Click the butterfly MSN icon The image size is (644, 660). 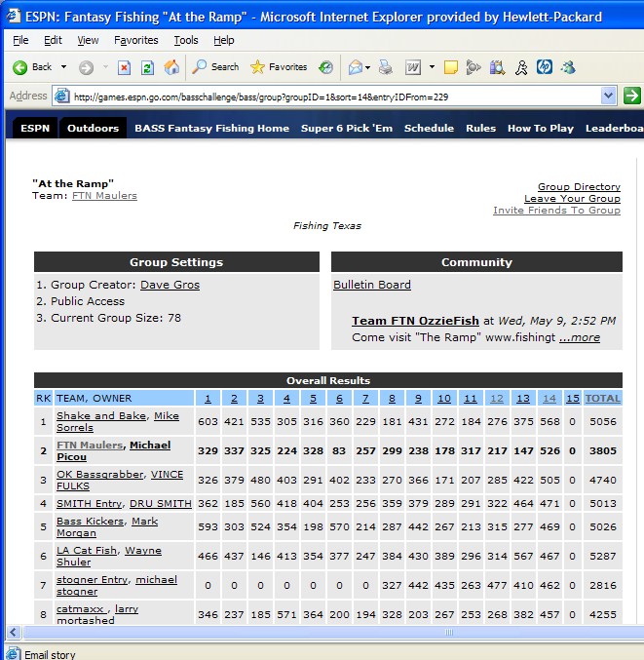568,67
